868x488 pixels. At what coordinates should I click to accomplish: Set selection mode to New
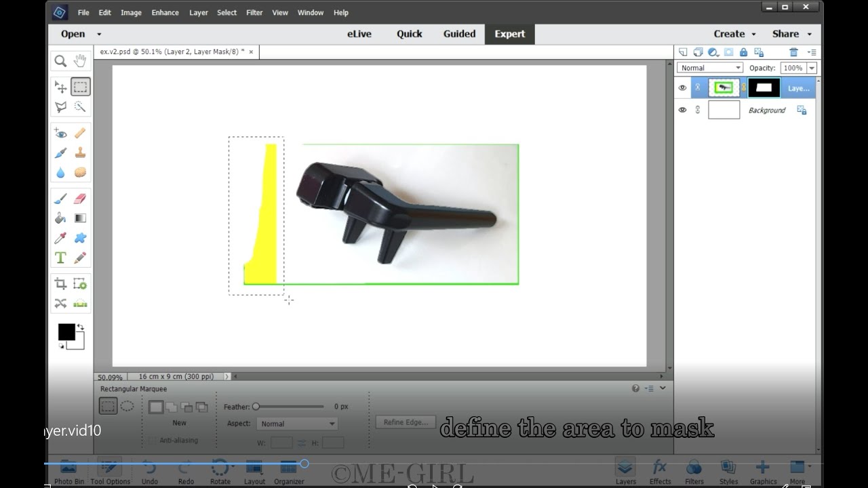tap(156, 407)
